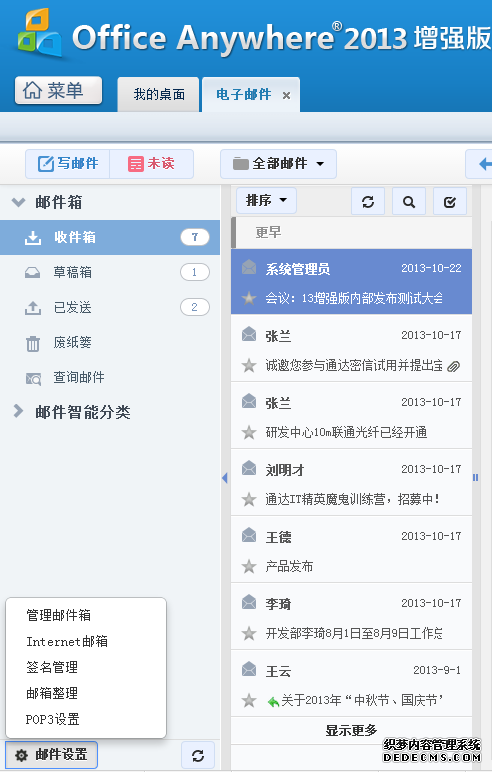The width and height of the screenshot is (492, 772).
Task: Choose POP3设置 from popup menu
Action: tap(53, 719)
